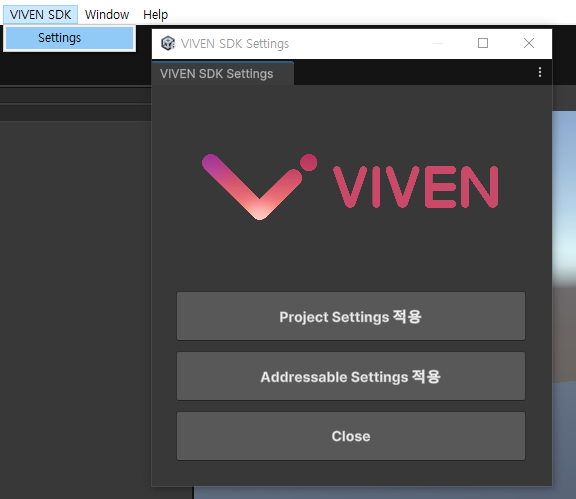Click the pink VIVEN wordmark text

[x=415, y=187]
